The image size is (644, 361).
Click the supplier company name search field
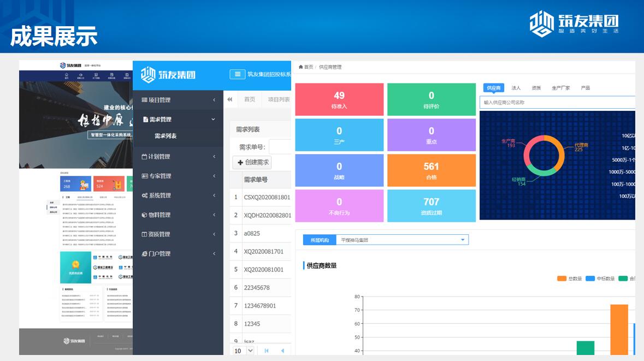(557, 102)
